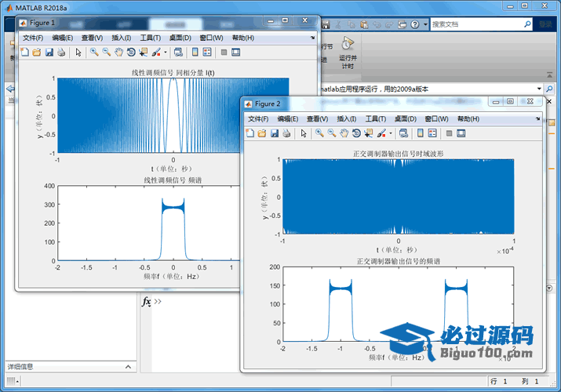Viewport: 561px width, 392px height.
Task: Open 编辑(E) menu in Figure 2
Action: (x=288, y=119)
